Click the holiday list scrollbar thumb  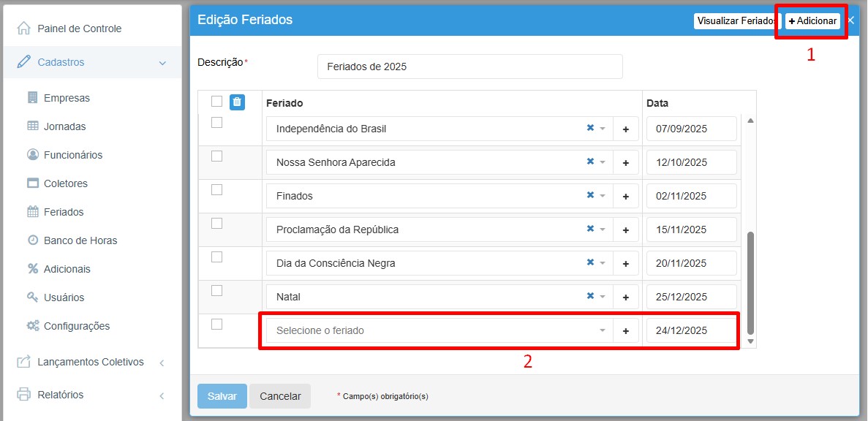click(x=750, y=281)
